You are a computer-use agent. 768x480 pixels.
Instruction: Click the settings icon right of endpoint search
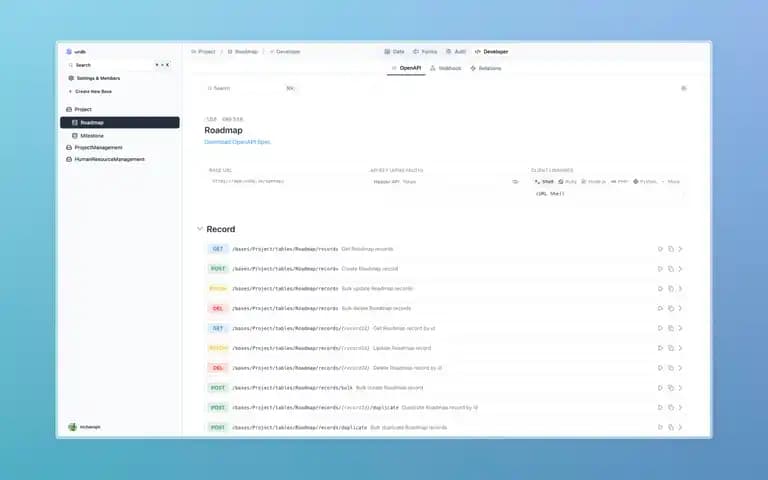[684, 88]
